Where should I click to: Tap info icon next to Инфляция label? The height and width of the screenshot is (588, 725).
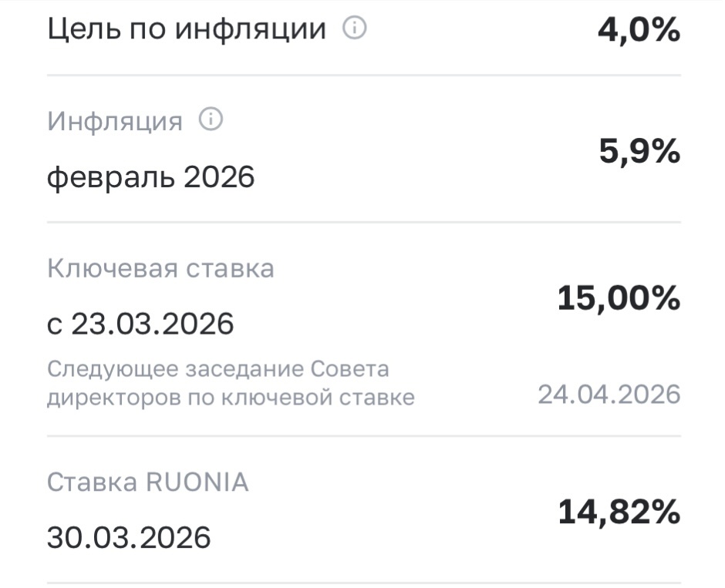[x=211, y=120]
